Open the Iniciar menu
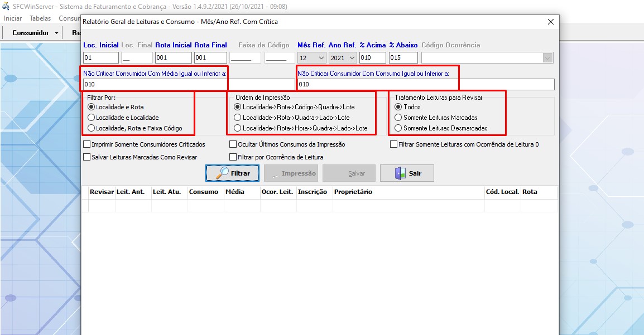The height and width of the screenshot is (335, 644). (x=13, y=18)
